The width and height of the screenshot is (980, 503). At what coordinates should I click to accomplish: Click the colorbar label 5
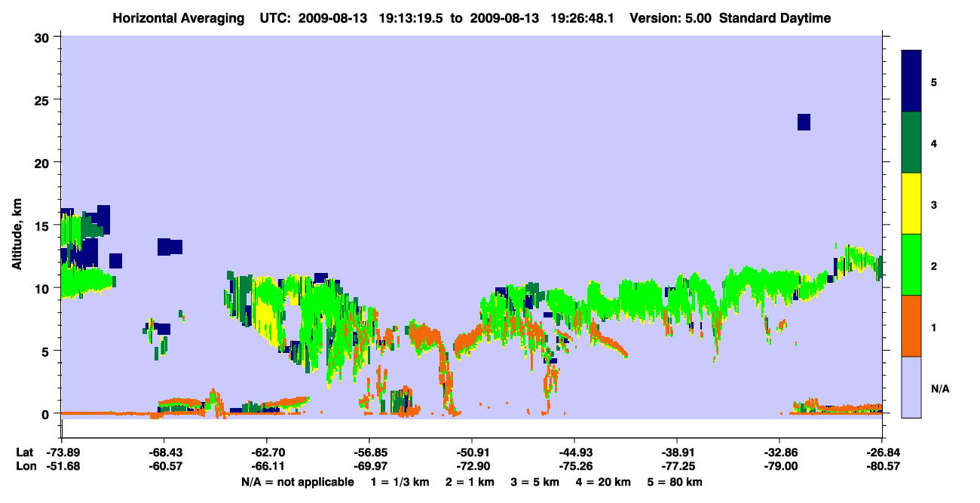(x=934, y=81)
